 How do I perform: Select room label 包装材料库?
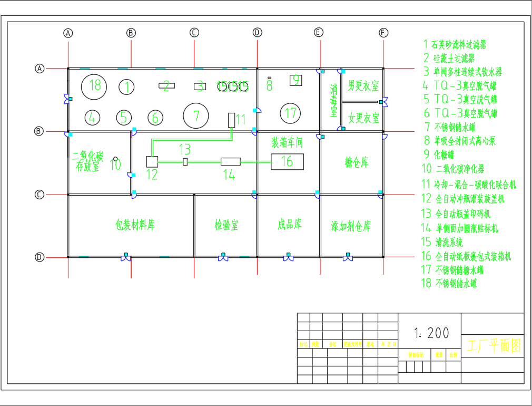135,225
